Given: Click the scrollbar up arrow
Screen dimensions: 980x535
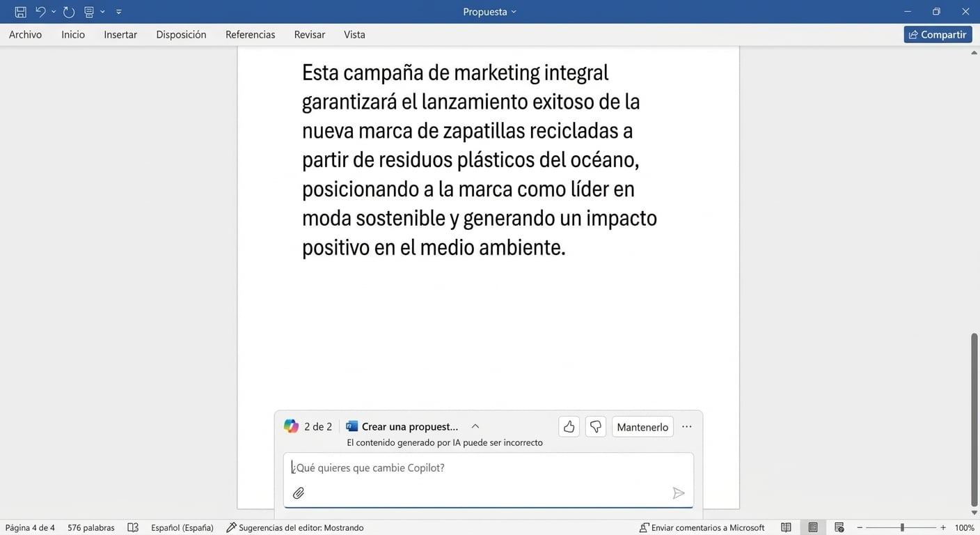Looking at the screenshot, I should [x=974, y=53].
